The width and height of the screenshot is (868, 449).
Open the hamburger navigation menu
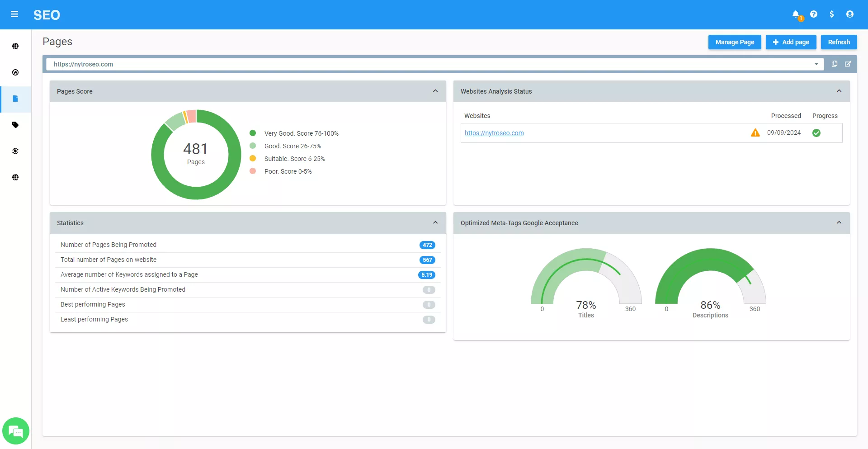coord(14,14)
